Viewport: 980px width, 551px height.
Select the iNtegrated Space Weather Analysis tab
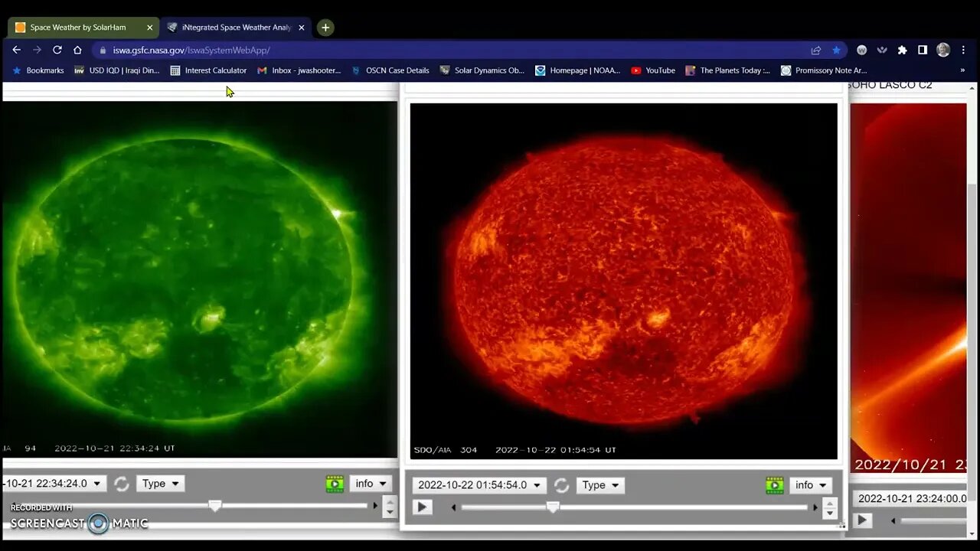coord(236,28)
